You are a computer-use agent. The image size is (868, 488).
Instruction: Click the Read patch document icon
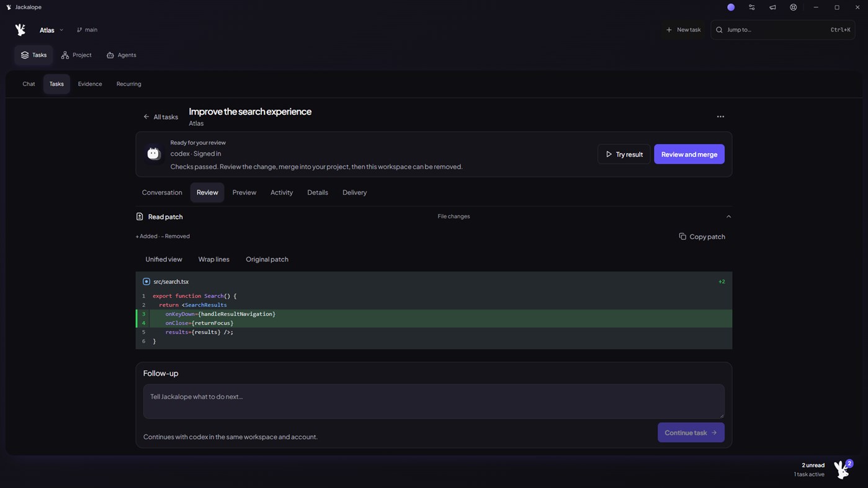tap(140, 216)
